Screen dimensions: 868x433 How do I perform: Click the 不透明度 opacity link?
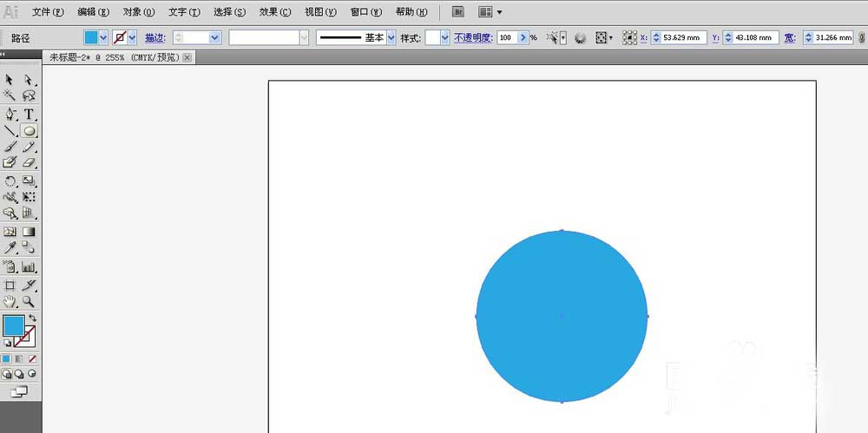coord(473,37)
